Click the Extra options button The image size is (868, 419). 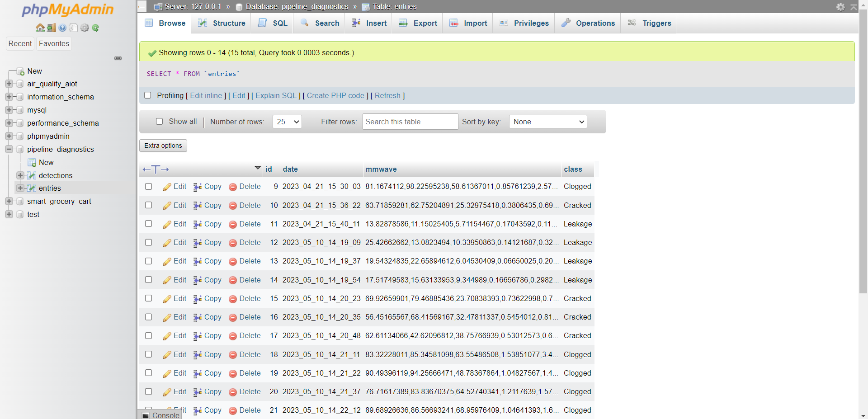(163, 145)
